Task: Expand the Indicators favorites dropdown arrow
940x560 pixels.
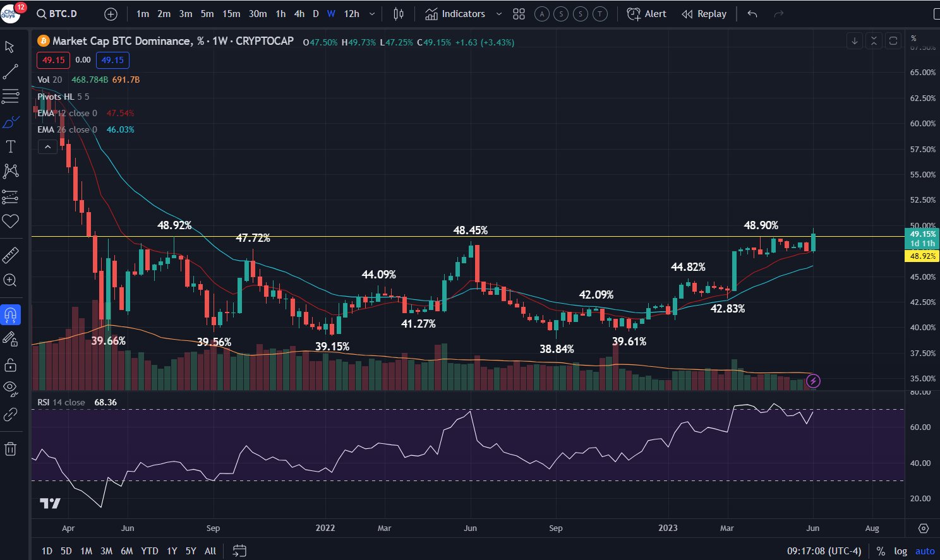Action: click(498, 14)
